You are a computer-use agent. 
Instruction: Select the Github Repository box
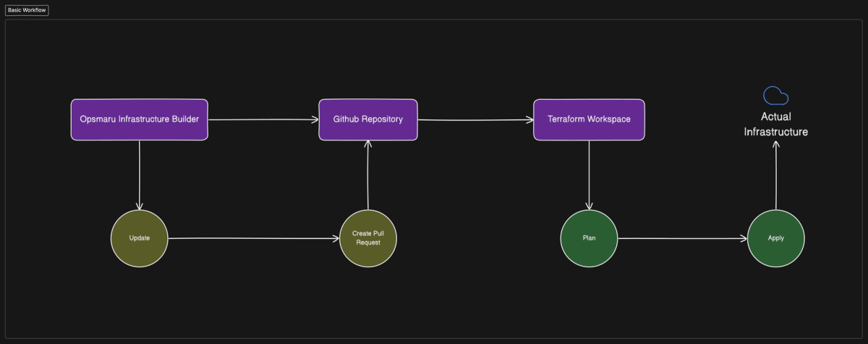pos(368,119)
